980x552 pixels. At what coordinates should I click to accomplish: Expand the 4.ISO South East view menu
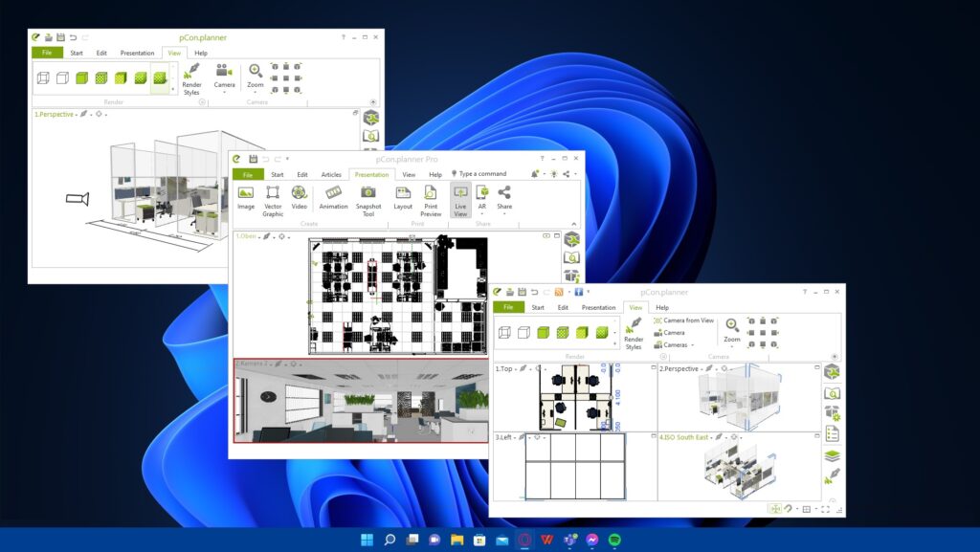[x=711, y=438]
